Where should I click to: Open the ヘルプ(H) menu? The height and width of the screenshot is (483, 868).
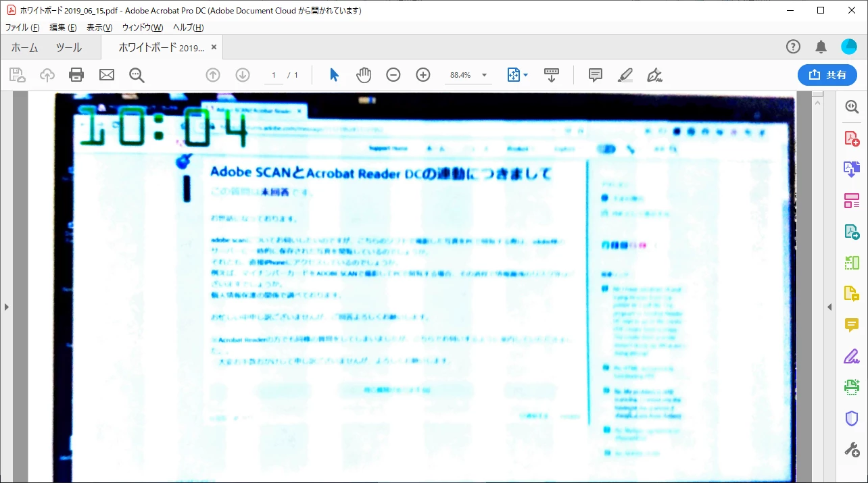(x=188, y=28)
